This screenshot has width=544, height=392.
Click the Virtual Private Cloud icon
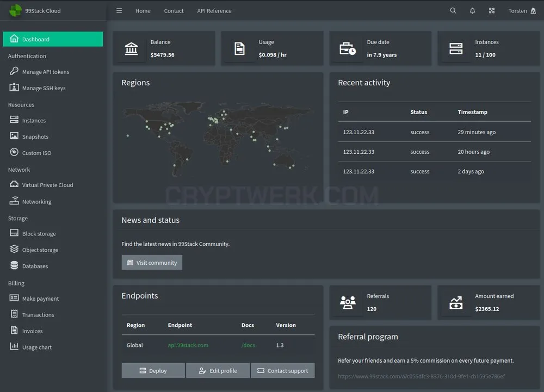point(14,184)
